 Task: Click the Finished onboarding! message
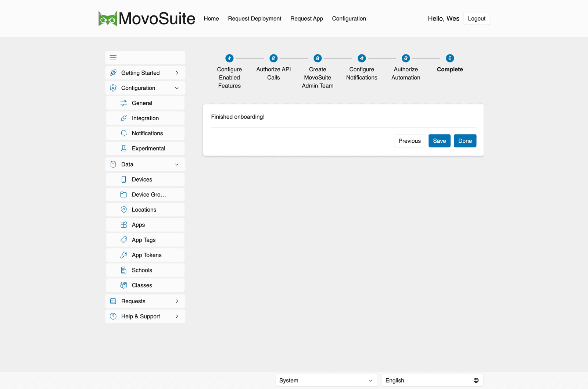pos(238,117)
